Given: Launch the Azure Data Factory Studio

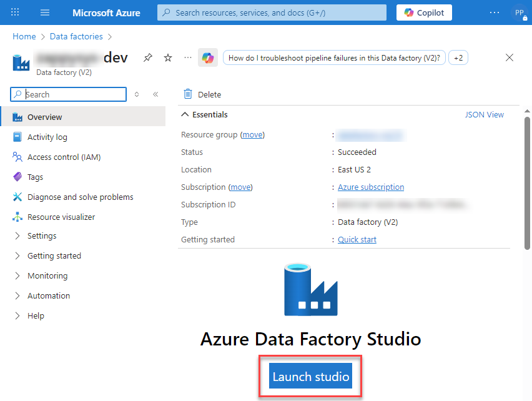Looking at the screenshot, I should pyautogui.click(x=310, y=376).
